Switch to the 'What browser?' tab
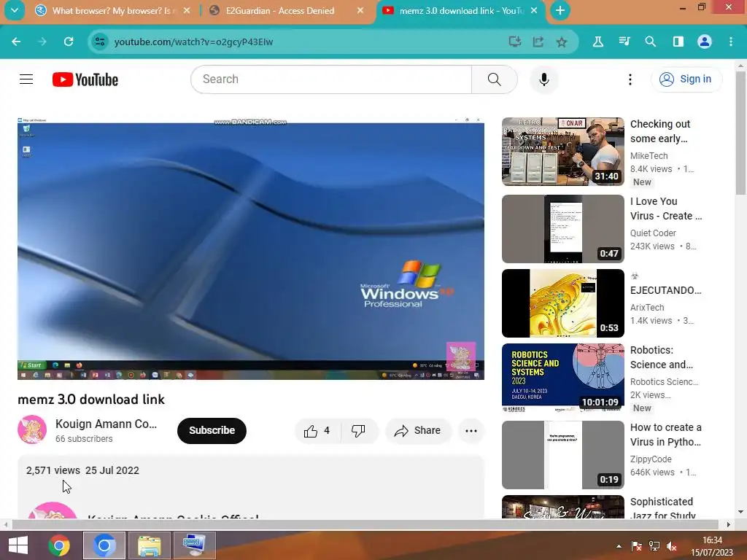Screen dimensions: 747x560 (113, 10)
